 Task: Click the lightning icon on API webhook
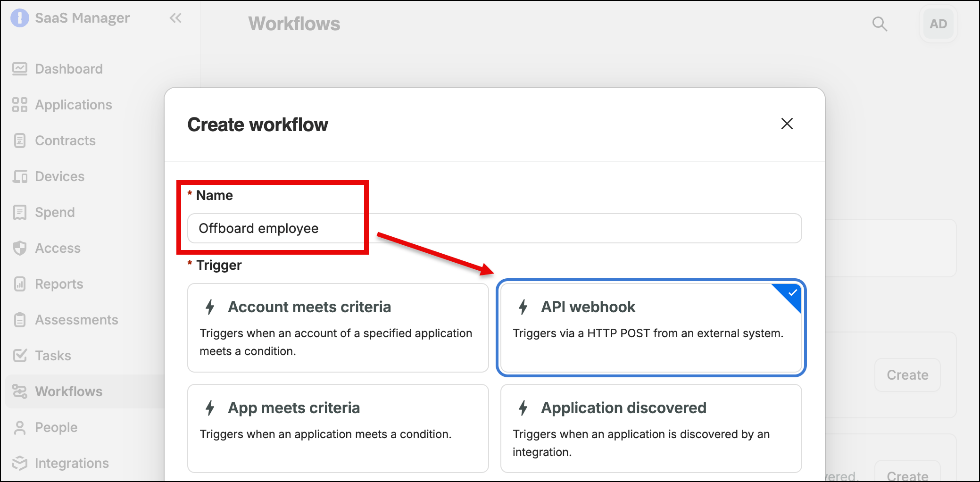(x=523, y=307)
